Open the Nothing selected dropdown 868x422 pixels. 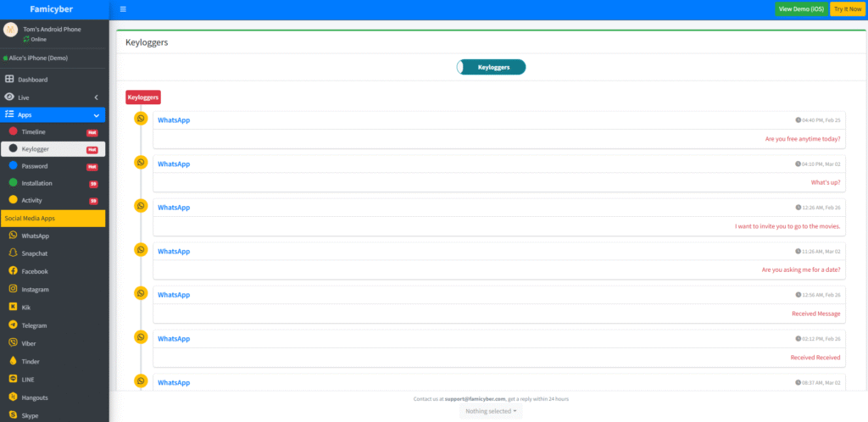pyautogui.click(x=491, y=412)
